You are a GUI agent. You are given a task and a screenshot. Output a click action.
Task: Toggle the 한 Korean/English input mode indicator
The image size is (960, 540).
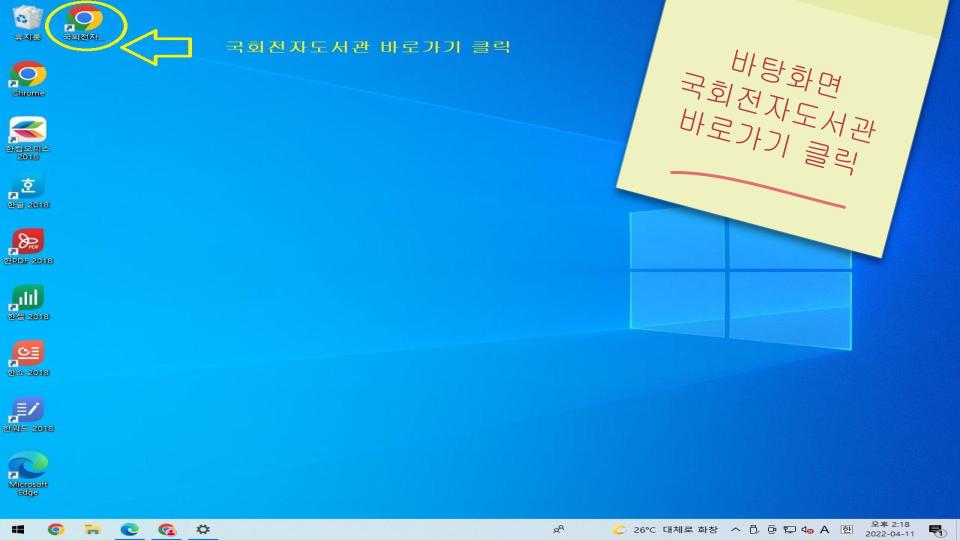pos(846,529)
